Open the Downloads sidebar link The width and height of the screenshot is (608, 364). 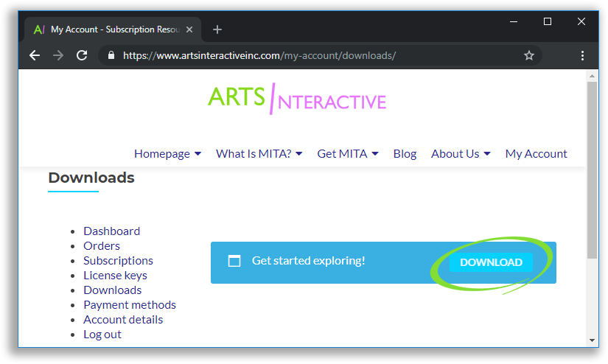(113, 290)
